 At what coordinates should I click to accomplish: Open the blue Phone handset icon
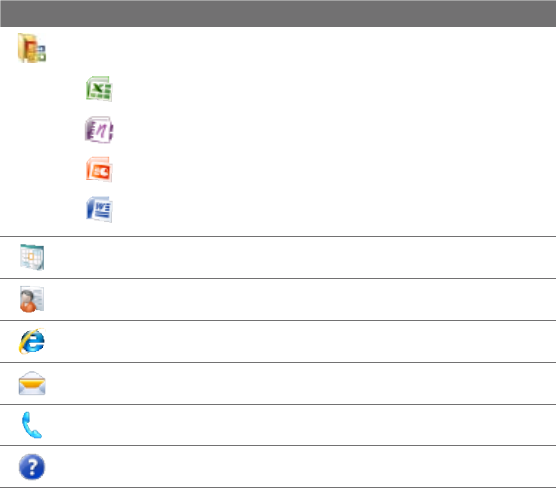[x=32, y=425]
